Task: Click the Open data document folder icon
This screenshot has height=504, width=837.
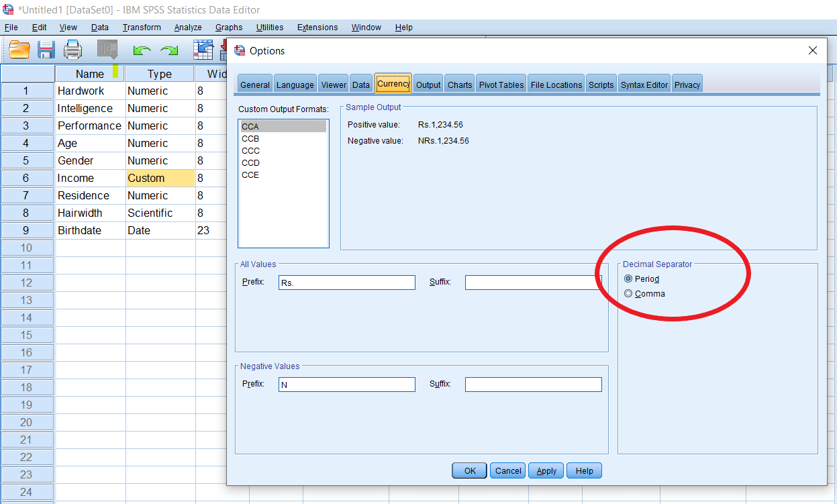Action: point(19,50)
